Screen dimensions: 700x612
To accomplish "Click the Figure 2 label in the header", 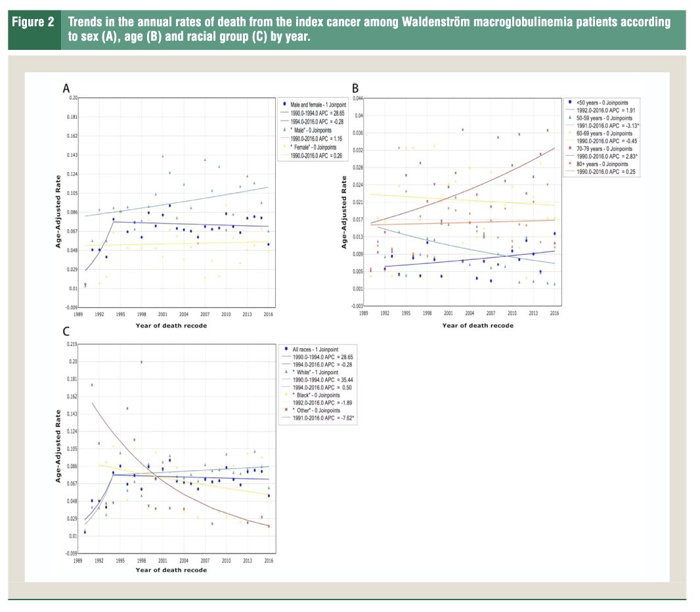I will point(33,23).
